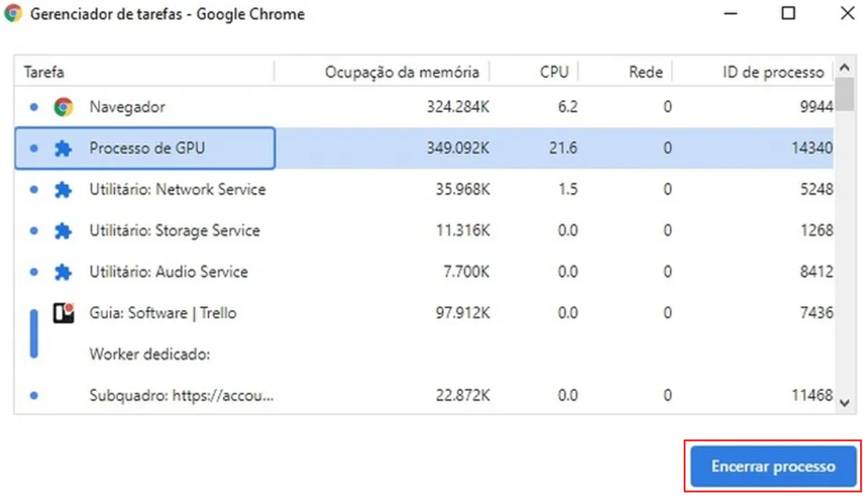Click the Storage Service puzzle icon
This screenshot has height=504, width=863.
(x=63, y=231)
